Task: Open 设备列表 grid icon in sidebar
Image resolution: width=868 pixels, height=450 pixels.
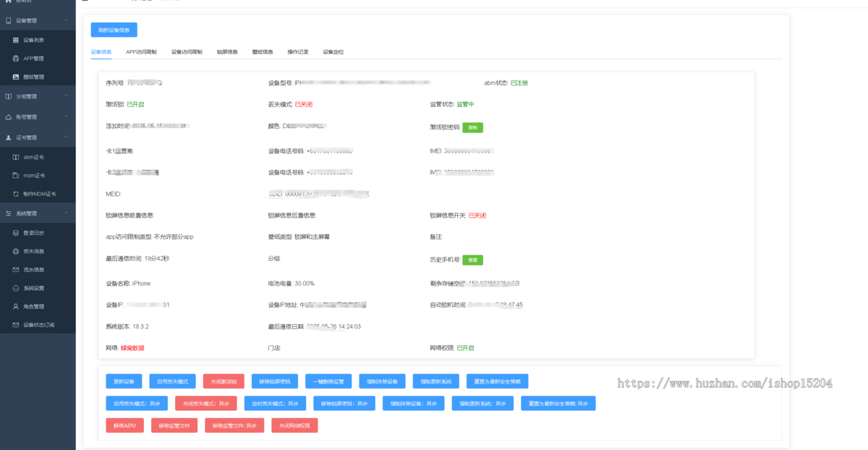Action: (16, 40)
